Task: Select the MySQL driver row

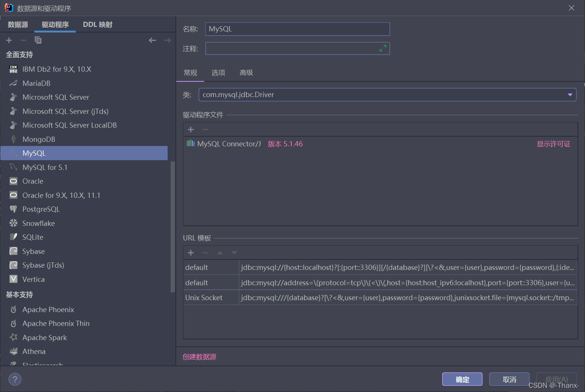Action: (x=84, y=153)
